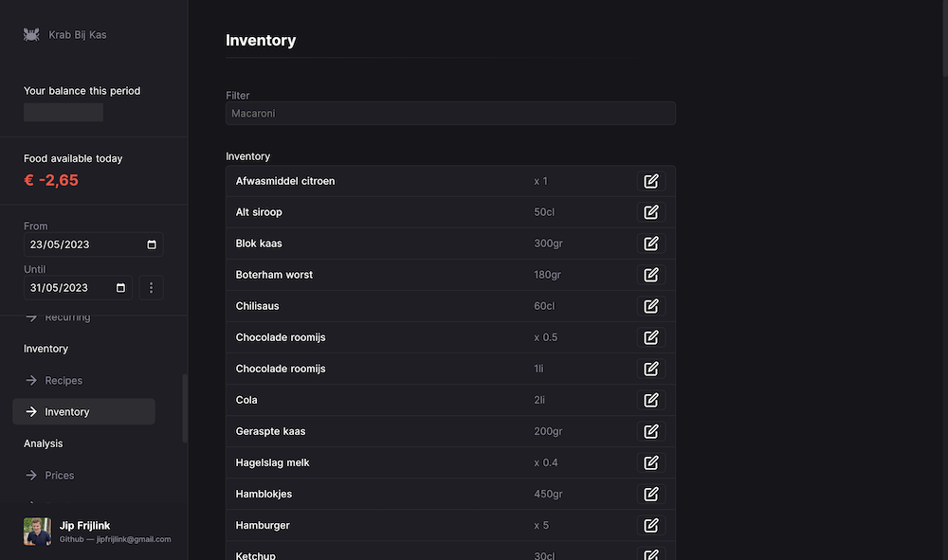This screenshot has height=560, width=948.
Task: Go to the Recipes page
Action: click(64, 381)
